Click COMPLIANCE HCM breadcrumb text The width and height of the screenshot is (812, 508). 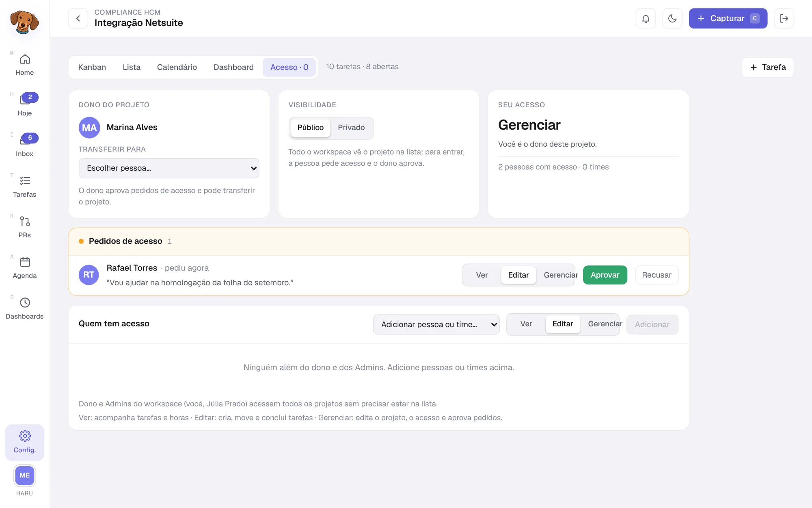coord(127,12)
